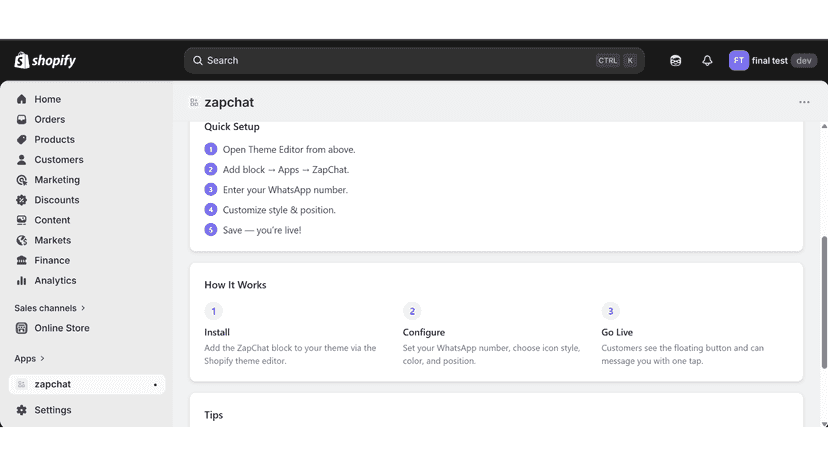Click the Quick Setup heading
828x466 pixels.
tap(232, 127)
